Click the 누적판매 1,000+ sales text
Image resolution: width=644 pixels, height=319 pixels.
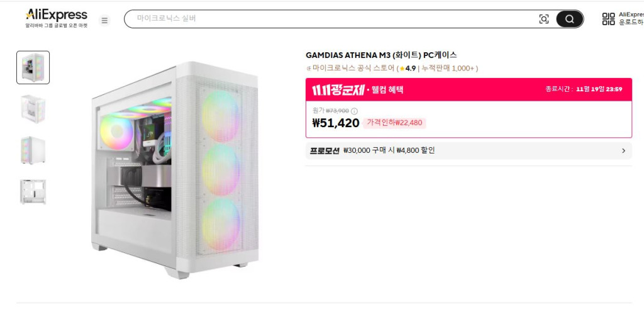[448, 69]
